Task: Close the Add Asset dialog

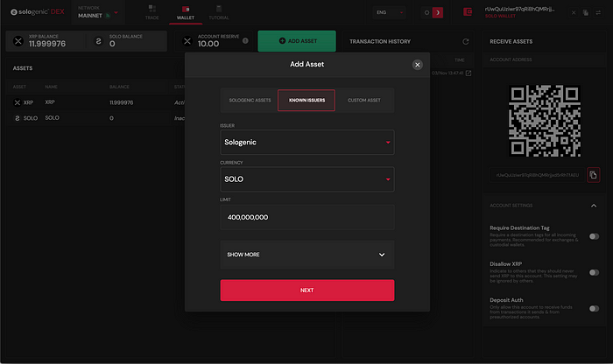Action: 417,65
